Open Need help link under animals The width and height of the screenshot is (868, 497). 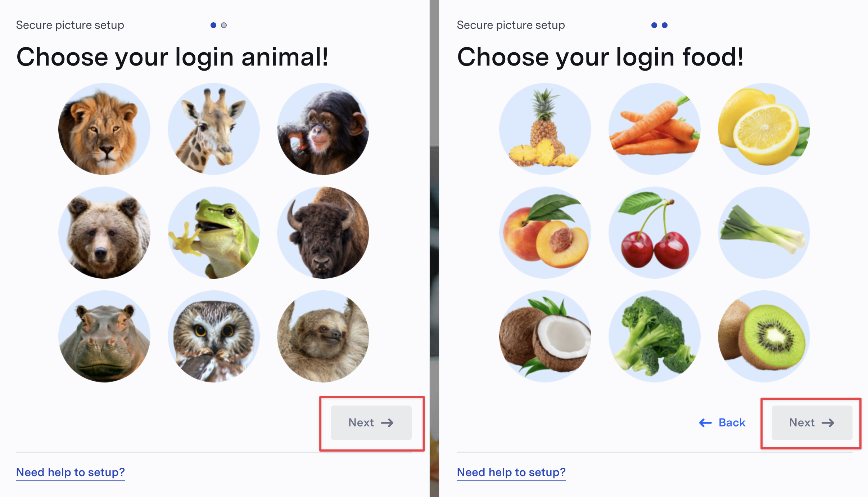point(71,472)
